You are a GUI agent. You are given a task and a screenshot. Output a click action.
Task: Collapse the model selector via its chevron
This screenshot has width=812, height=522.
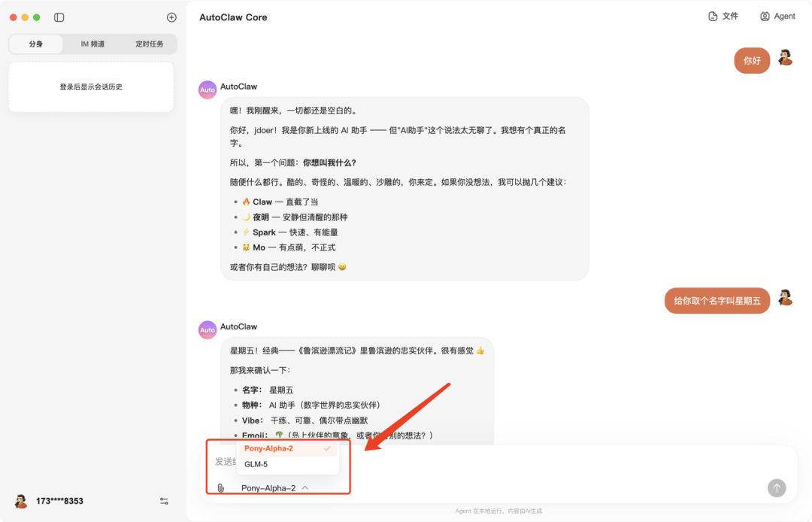pyautogui.click(x=304, y=487)
